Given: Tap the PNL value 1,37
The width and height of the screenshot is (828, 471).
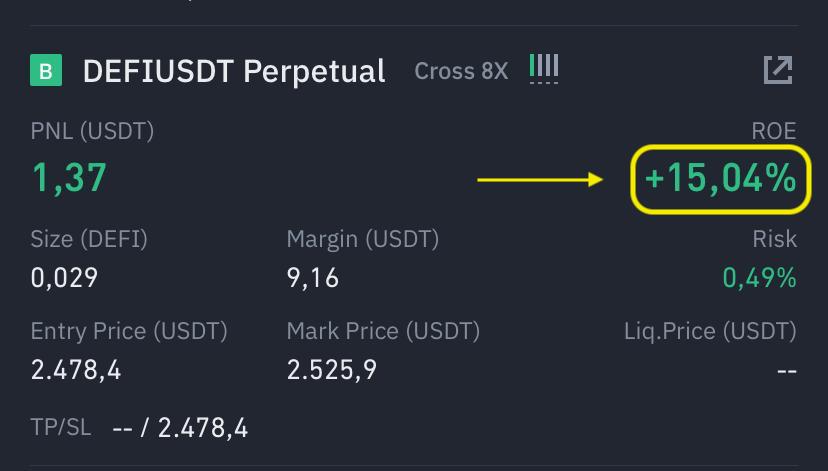Looking at the screenshot, I should 69,178.
